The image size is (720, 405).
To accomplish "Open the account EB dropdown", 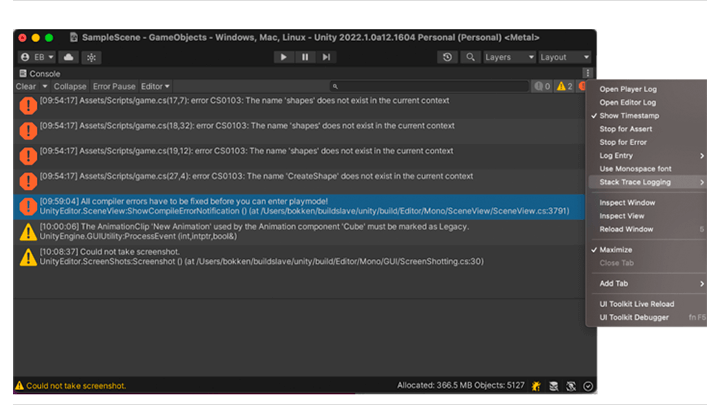I will pyautogui.click(x=37, y=57).
